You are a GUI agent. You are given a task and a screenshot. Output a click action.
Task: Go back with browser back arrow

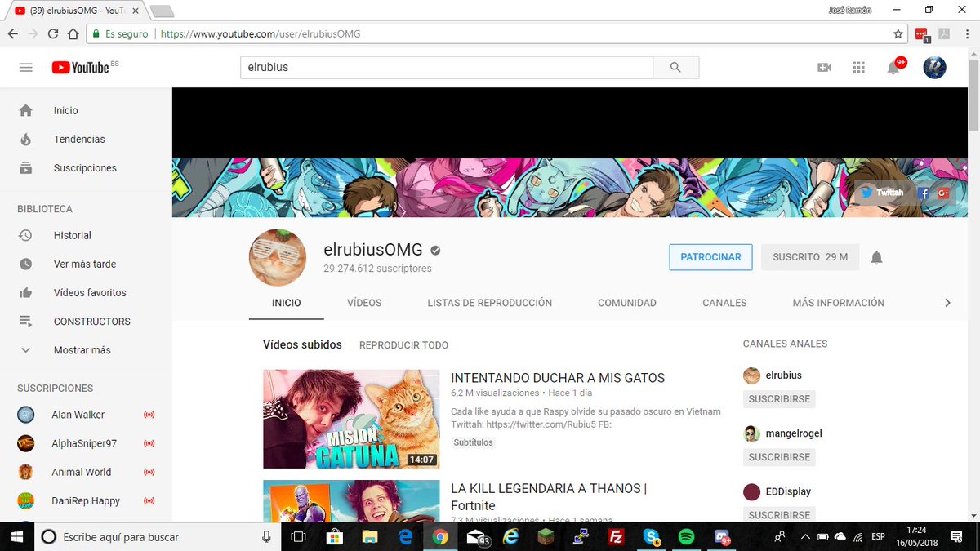[12, 34]
